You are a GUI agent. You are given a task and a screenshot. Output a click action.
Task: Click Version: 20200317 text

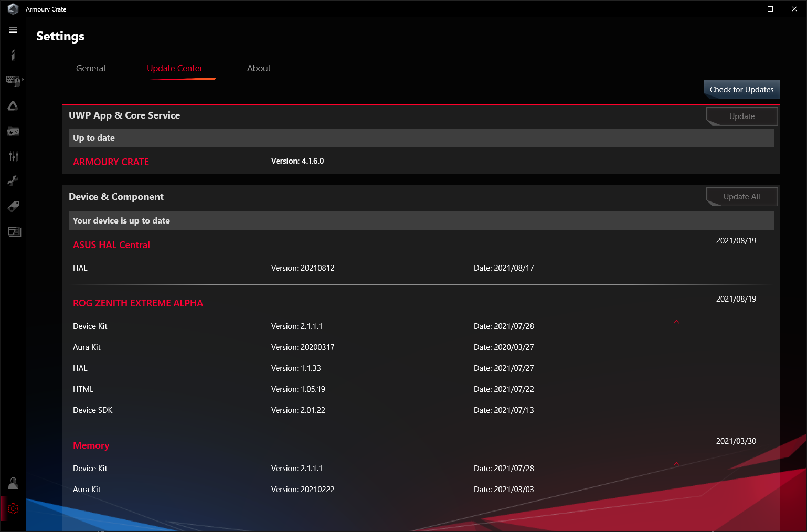(x=303, y=347)
